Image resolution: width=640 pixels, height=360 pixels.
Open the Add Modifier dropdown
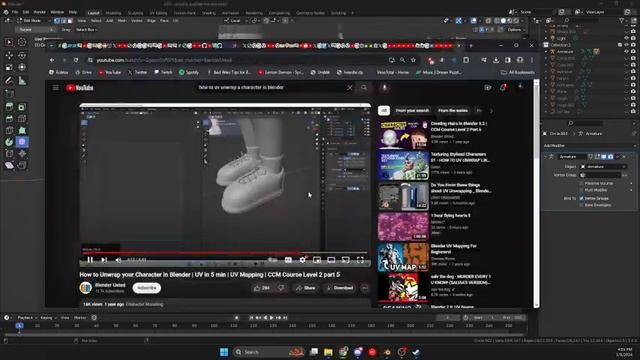click(589, 146)
